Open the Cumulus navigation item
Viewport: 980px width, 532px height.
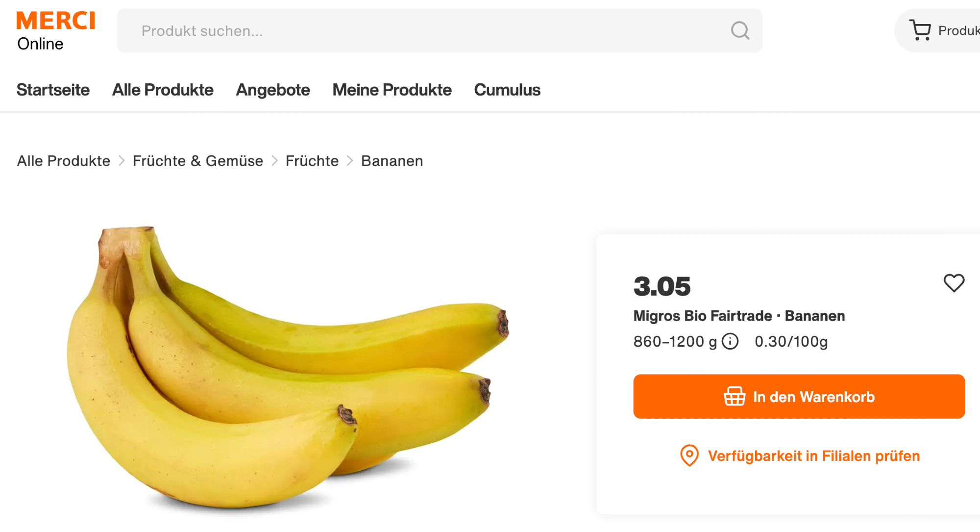click(x=507, y=90)
